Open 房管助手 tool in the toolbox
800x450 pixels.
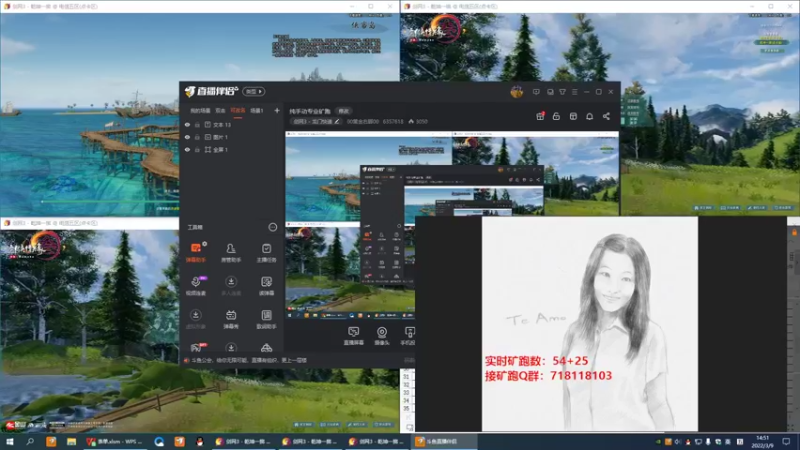(231, 253)
